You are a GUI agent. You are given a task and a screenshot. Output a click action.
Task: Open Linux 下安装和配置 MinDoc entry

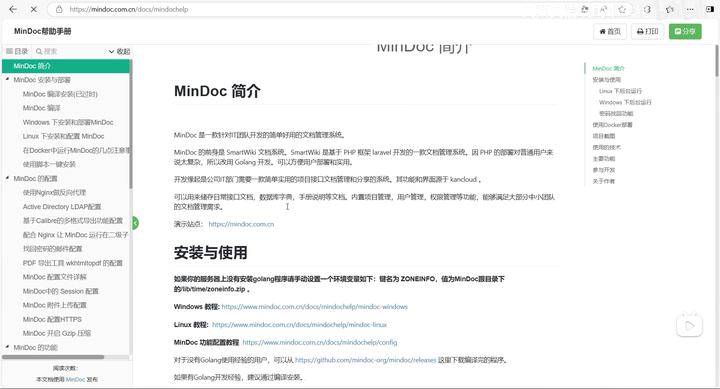(63, 136)
